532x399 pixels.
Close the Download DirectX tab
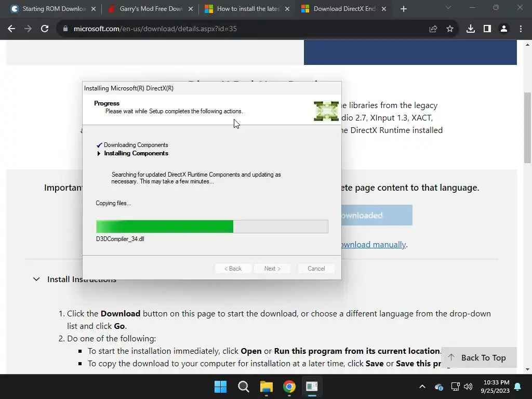tap(384, 9)
